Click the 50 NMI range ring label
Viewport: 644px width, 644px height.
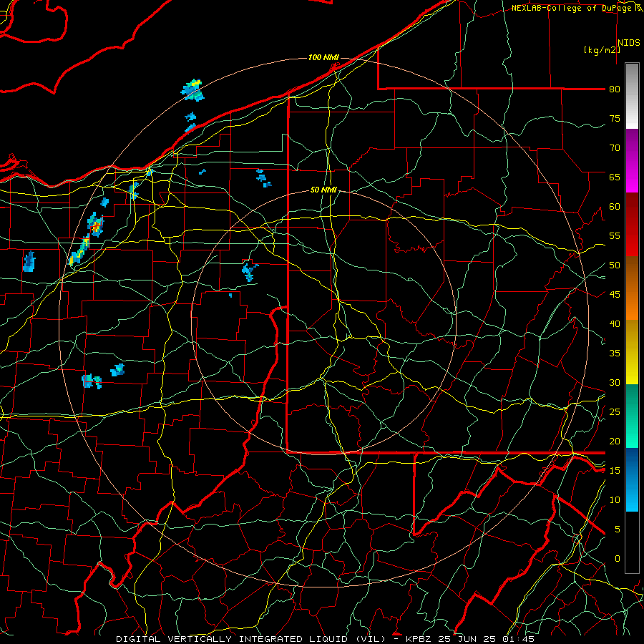[x=323, y=190]
